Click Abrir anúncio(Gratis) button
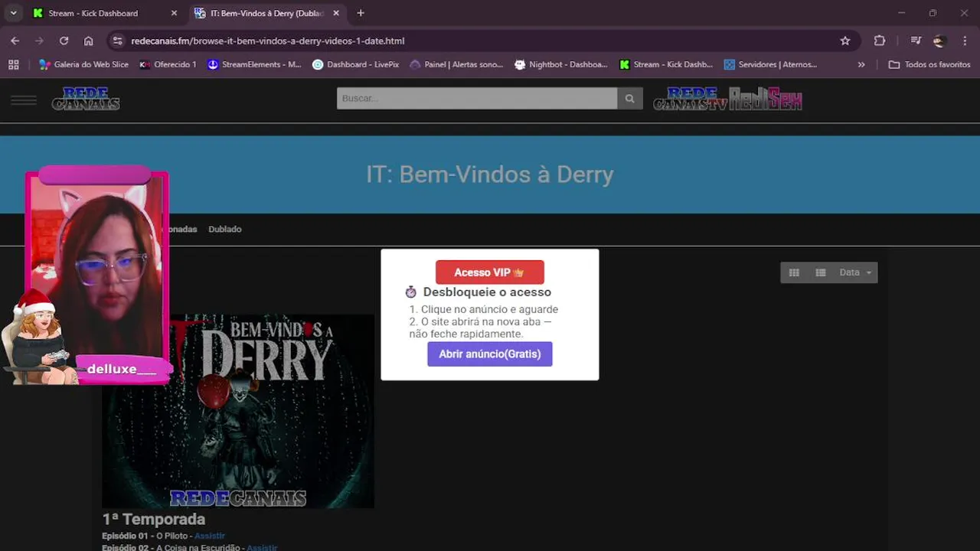 (490, 354)
